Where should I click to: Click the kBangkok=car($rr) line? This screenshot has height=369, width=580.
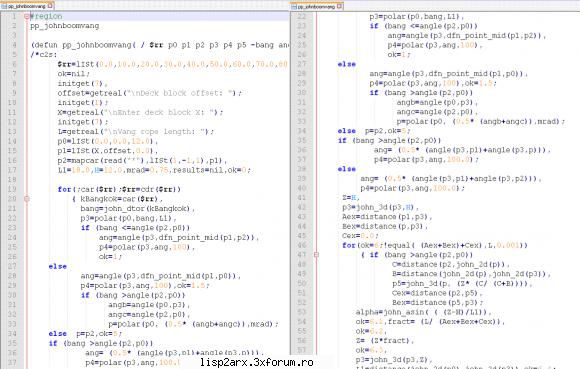tap(117, 199)
